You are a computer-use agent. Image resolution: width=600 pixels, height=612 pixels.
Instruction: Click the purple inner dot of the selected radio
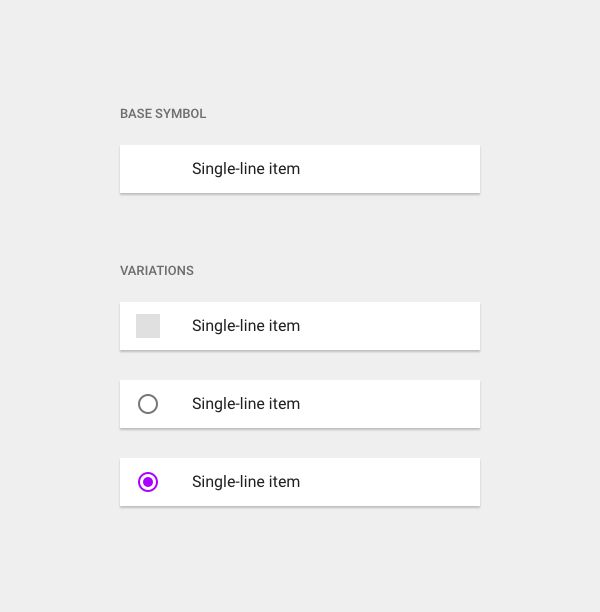point(148,482)
